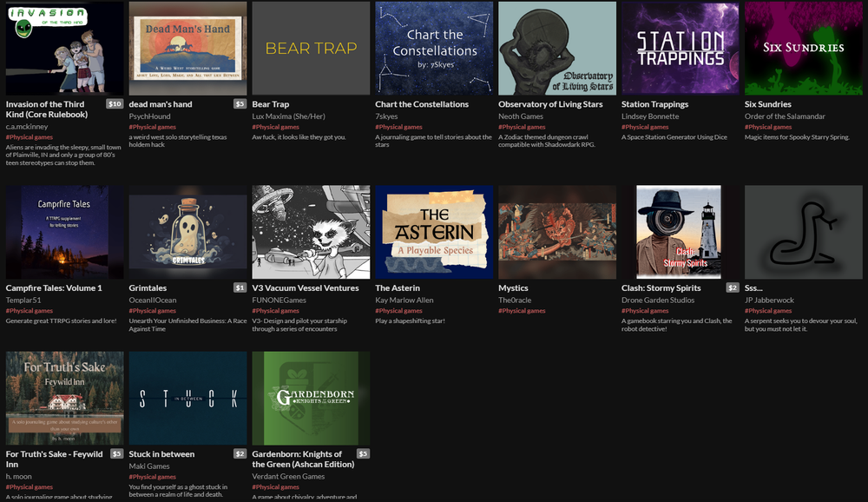Click the $5 price tag on dead man's hand
Viewport: 868px width, 502px height.
[x=240, y=103]
